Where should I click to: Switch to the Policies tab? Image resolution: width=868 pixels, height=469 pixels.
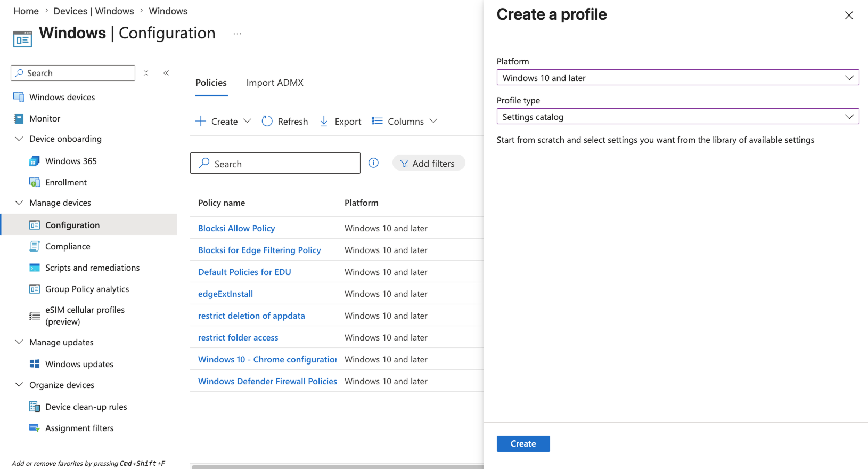(x=211, y=83)
